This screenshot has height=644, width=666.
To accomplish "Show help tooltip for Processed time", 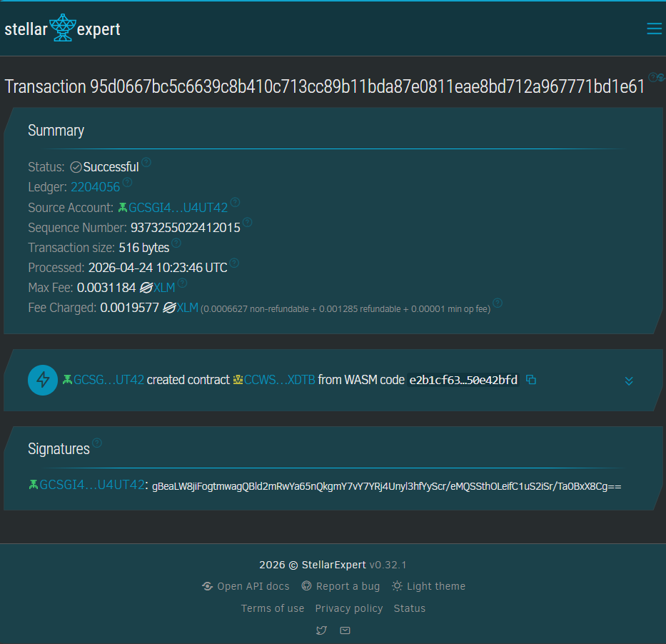I will coord(234,263).
